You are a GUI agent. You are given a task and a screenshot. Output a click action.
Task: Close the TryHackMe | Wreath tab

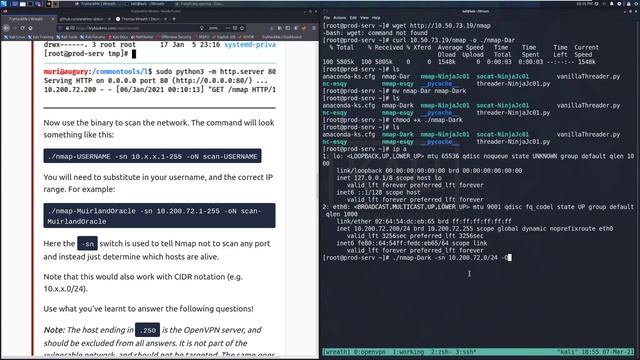tap(53, 19)
